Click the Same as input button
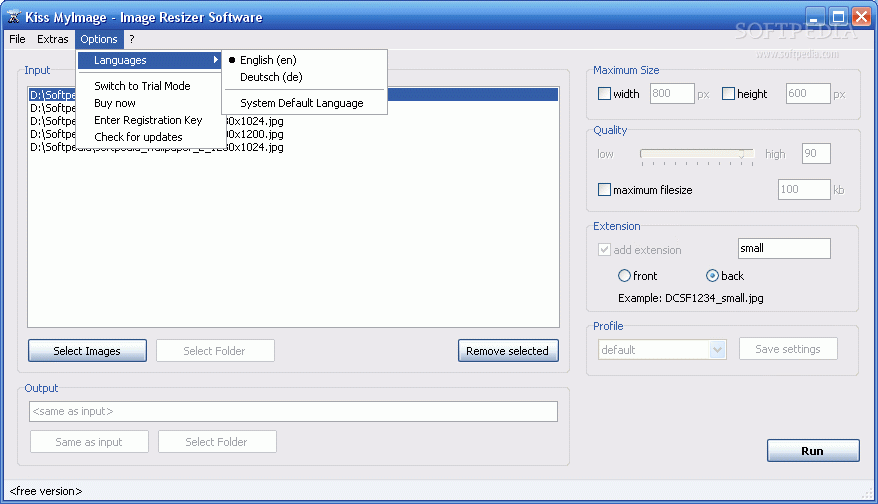The image size is (878, 504). coord(89,442)
